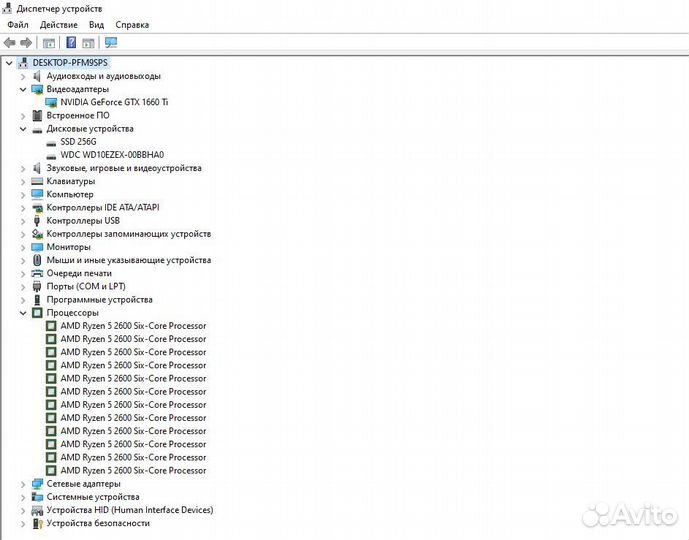Click the blue Help question-mark toolbar icon

click(71, 43)
